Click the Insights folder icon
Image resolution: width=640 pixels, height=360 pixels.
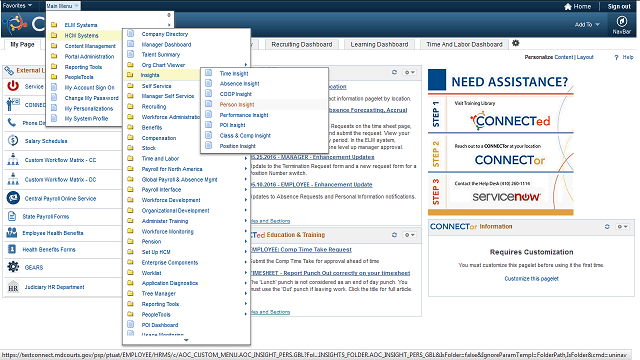pos(130,75)
